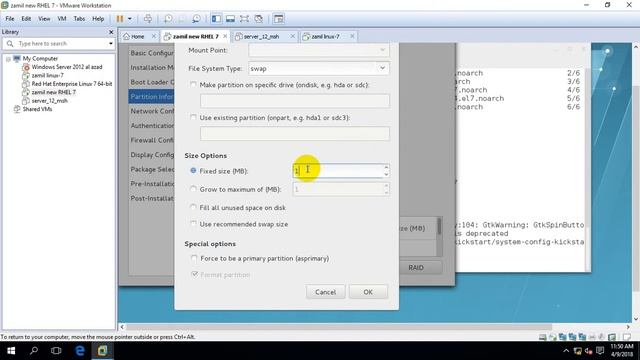Screen dimensions: 640x360
Task: Enable Use existing partition checkbox
Action: coord(193,118)
